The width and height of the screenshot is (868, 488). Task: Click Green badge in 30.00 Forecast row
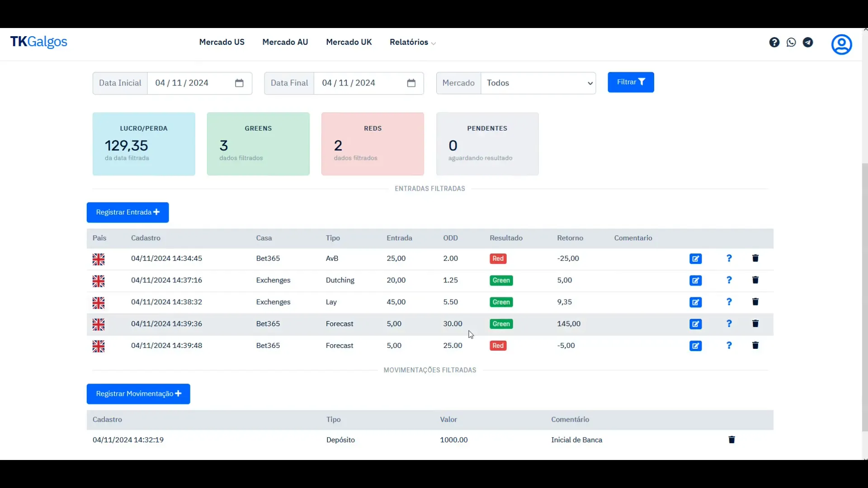pos(501,324)
